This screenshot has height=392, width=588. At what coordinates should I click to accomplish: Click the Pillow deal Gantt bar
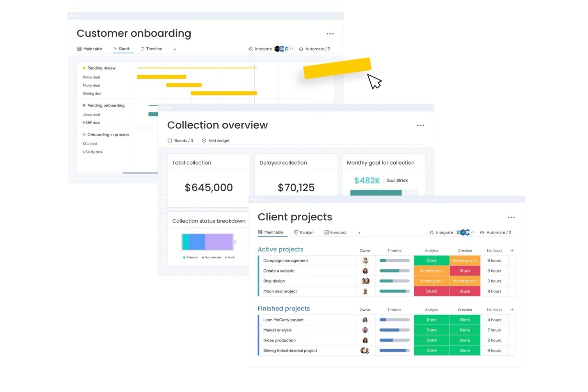point(161,77)
